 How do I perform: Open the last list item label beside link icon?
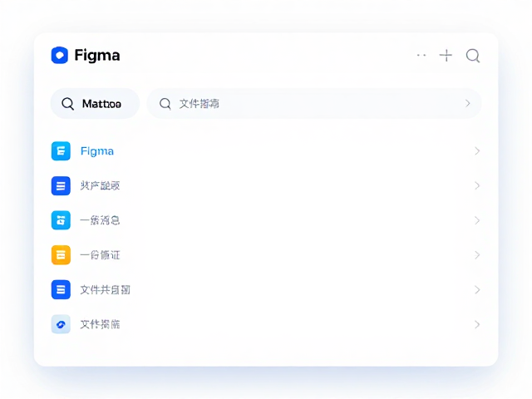[x=100, y=324]
